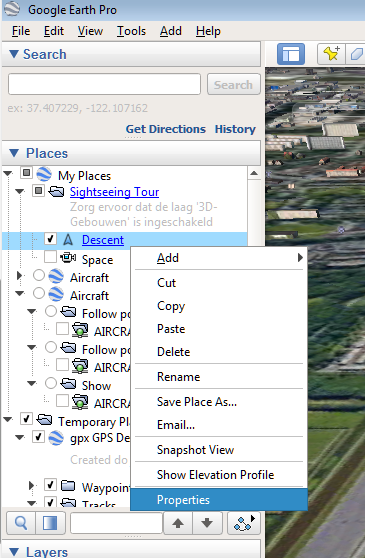This screenshot has width=365, height=558.
Task: Choose Rename in the context menu
Action: click(219, 377)
